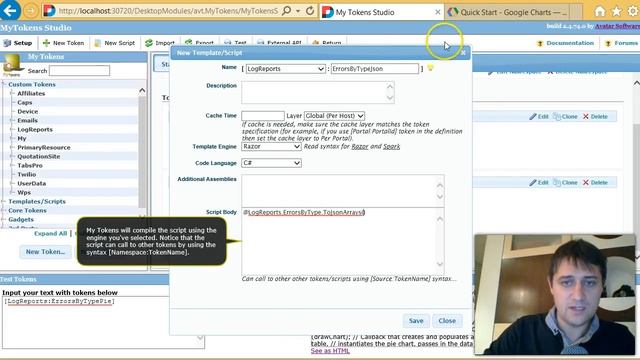This screenshot has width=640, height=360.
Task: Click the first row's Edit link
Action: tap(539, 116)
